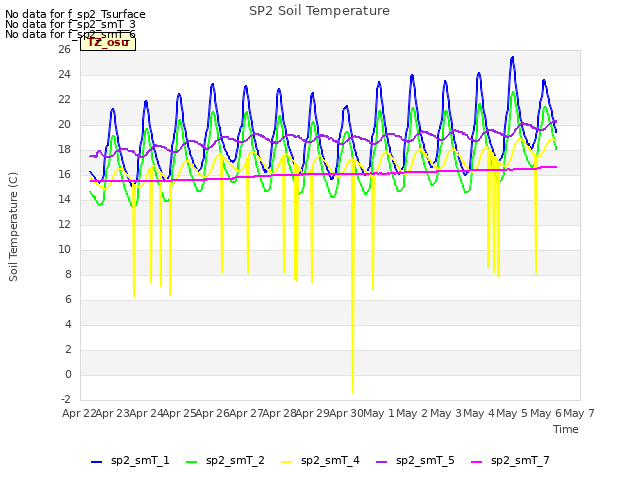Click the May 5 x-axis tick label

pyautogui.click(x=512, y=413)
